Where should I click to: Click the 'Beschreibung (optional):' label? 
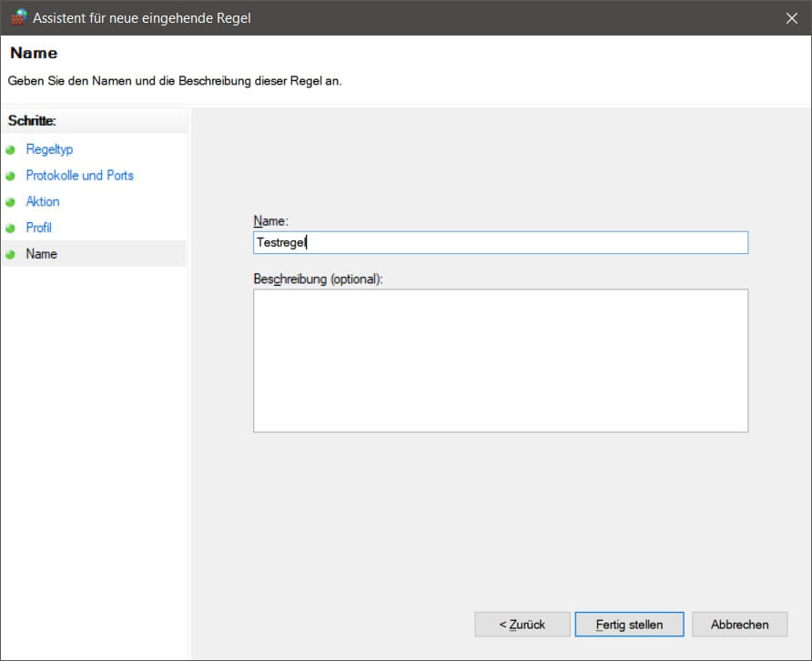pyautogui.click(x=318, y=279)
